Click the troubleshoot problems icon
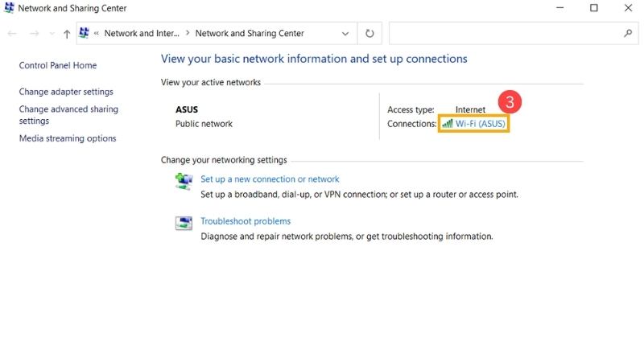The image size is (644, 362). tap(184, 224)
